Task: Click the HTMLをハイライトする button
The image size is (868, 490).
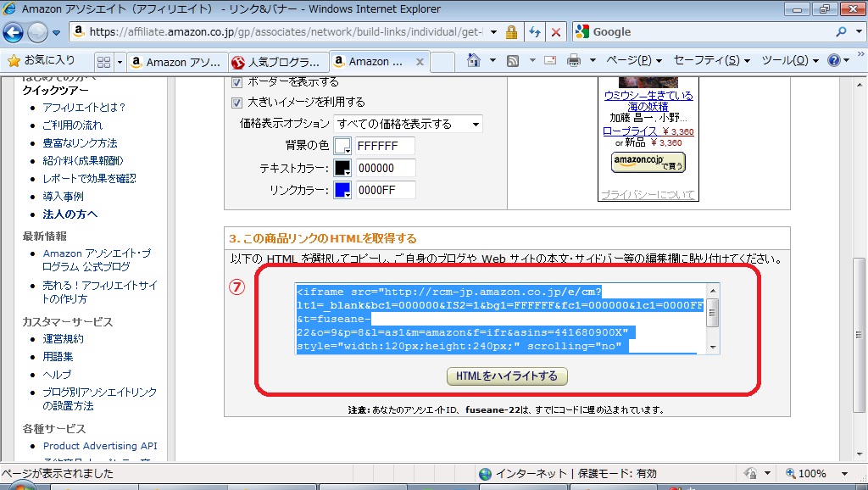Action: click(507, 376)
